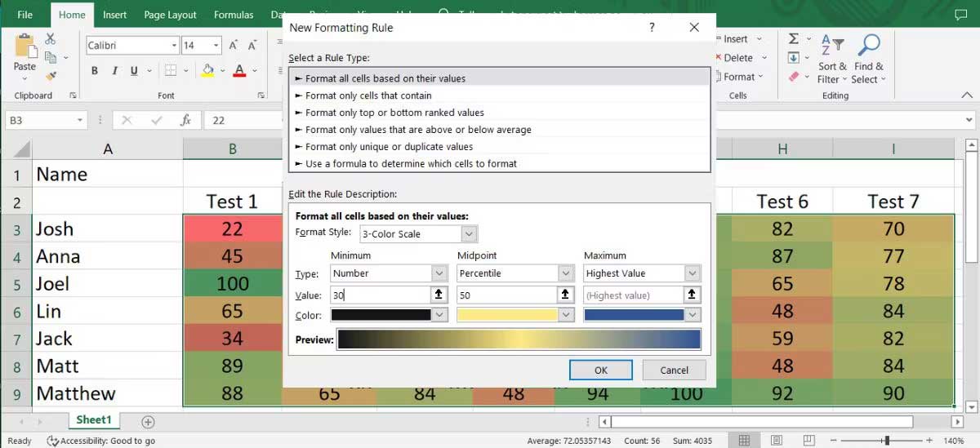Click the Sort & Filter icon
The image size is (980, 448).
[x=832, y=47]
